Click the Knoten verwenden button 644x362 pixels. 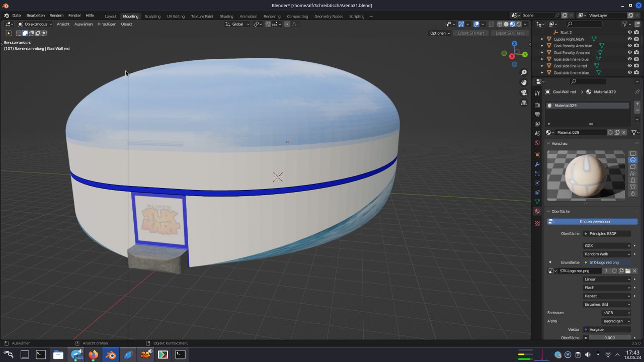click(x=592, y=221)
